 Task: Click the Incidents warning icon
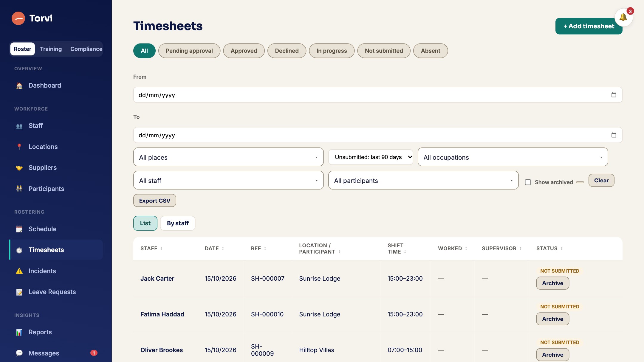click(19, 271)
